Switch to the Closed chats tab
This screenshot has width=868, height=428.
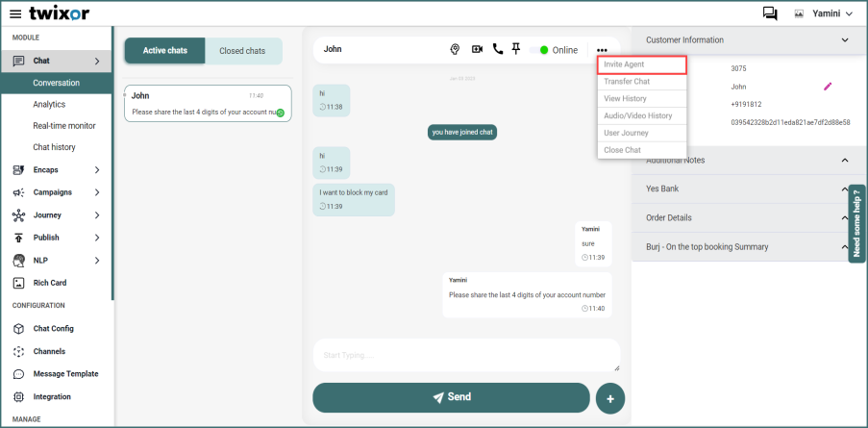point(242,51)
